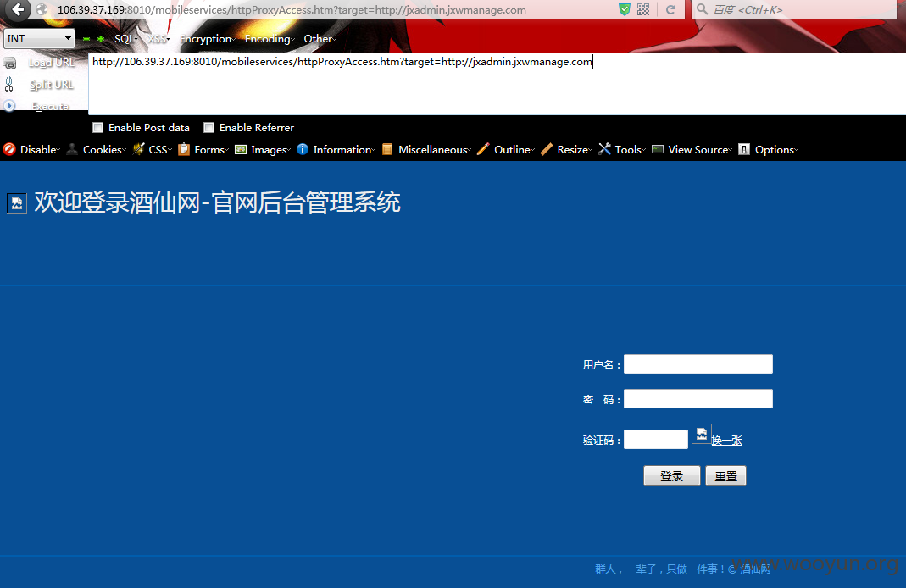Focus the 用户名 username field
The image size is (906, 588).
pyautogui.click(x=698, y=363)
